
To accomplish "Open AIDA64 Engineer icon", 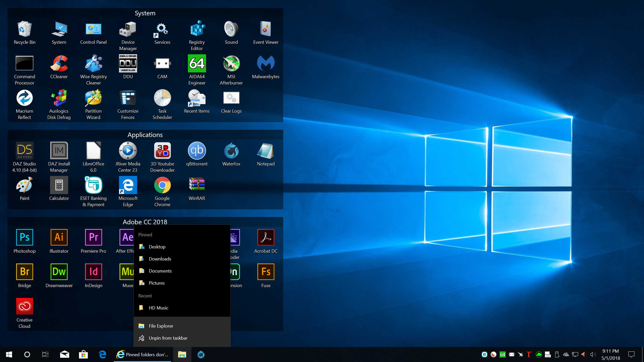I will click(x=197, y=70).
